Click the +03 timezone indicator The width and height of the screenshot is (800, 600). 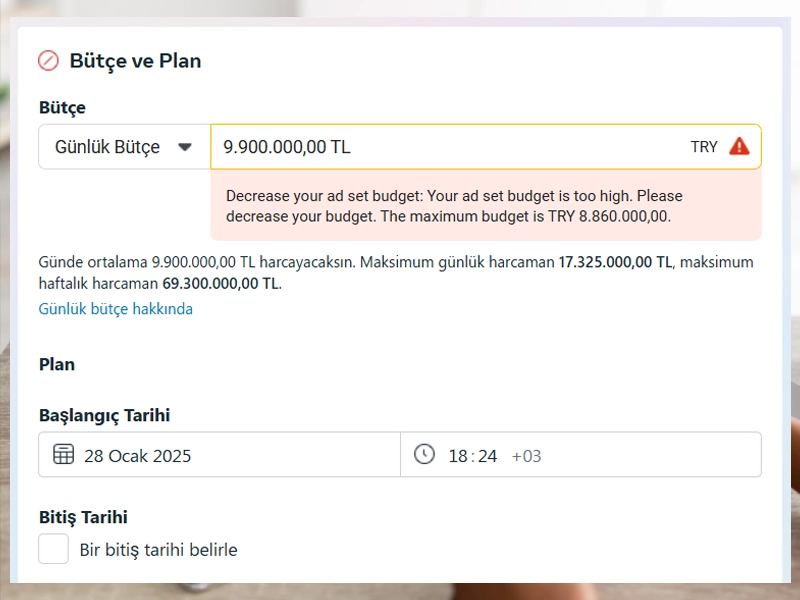[x=526, y=456]
